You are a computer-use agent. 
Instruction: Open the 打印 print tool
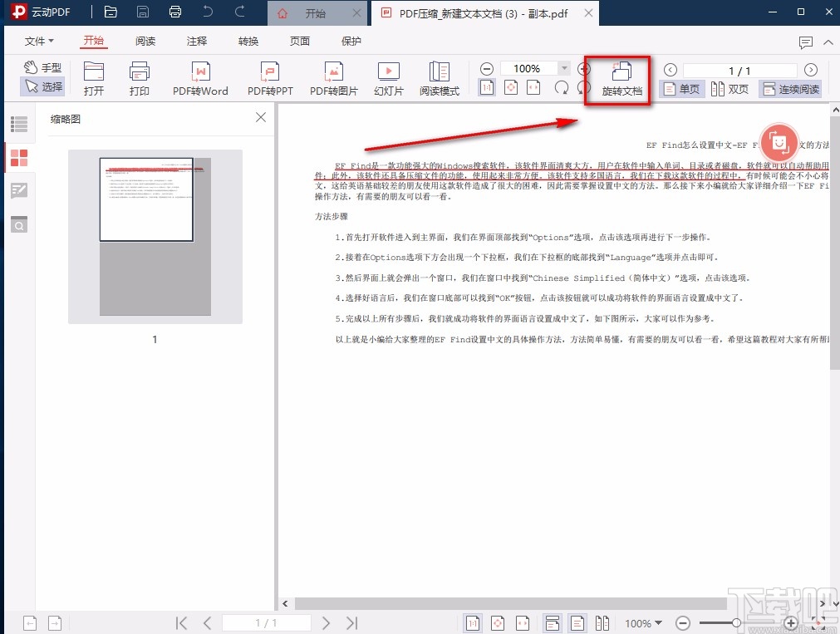point(139,79)
